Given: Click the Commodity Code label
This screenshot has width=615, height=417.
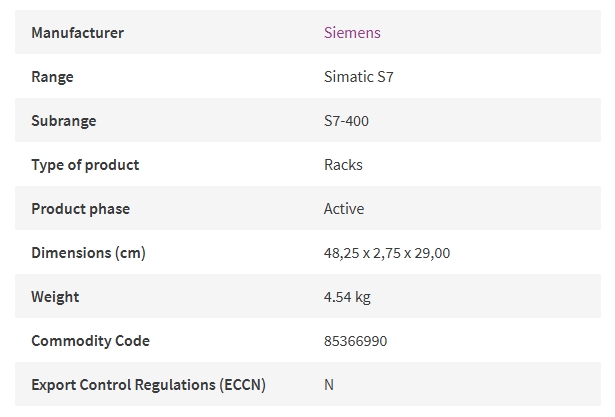Looking at the screenshot, I should [x=90, y=341].
